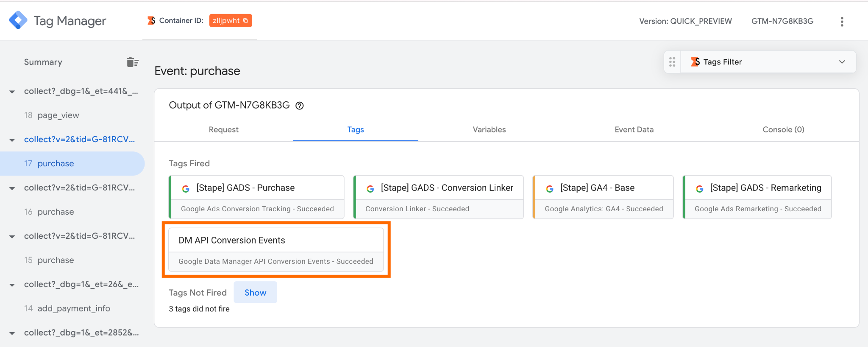Viewport: 868px width, 347px height.
Task: Open the Variables tab
Action: pos(489,130)
